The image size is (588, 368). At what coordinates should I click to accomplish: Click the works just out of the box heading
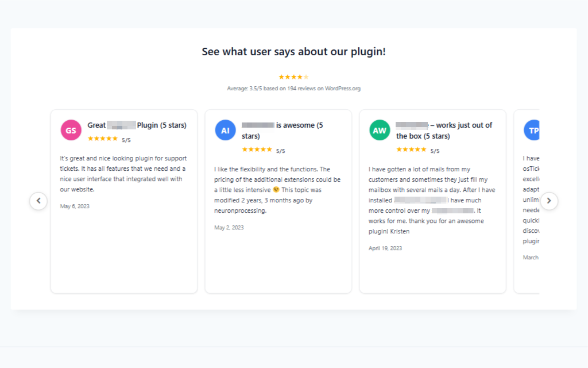click(442, 131)
